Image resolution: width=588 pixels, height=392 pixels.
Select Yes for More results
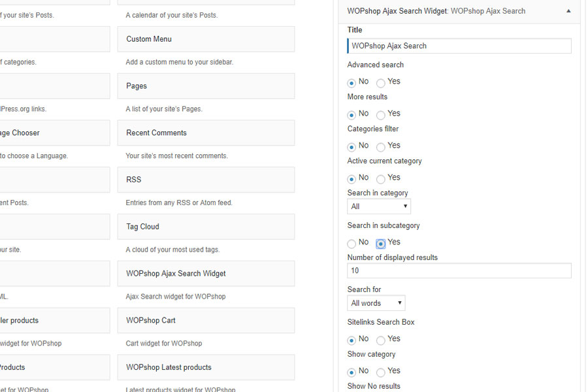coord(381,115)
